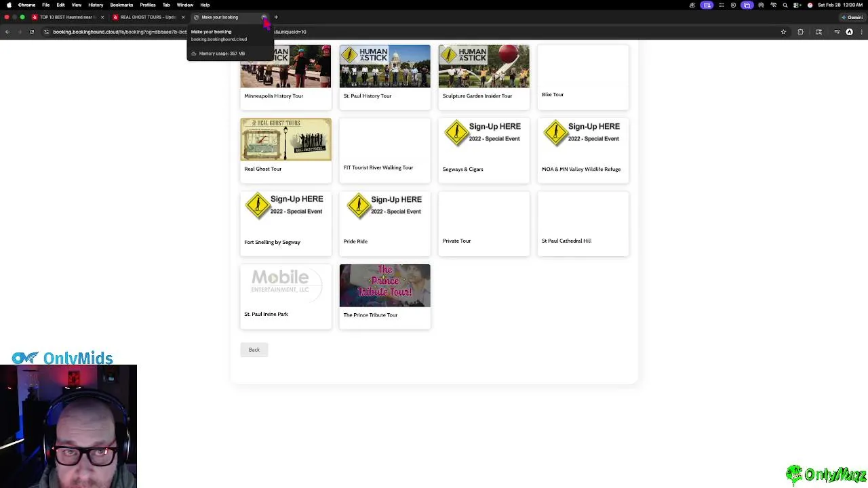Select the Private Tour card

coord(484,224)
